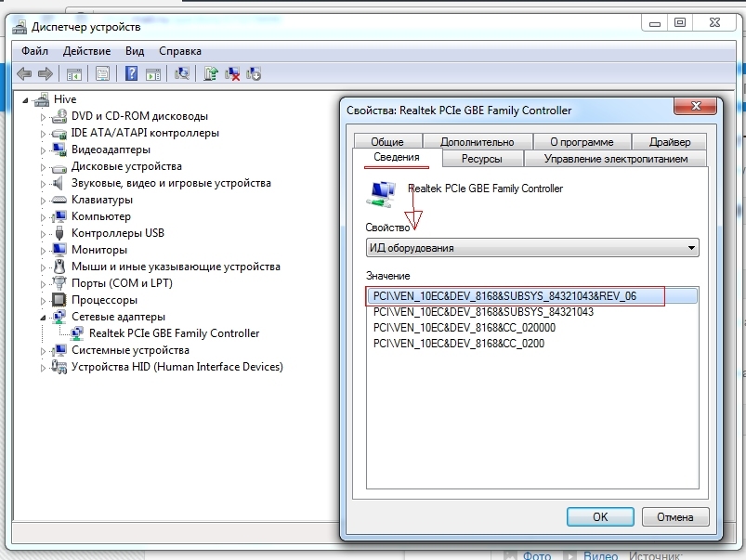This screenshot has height=560, width=746.
Task: Click the IDE ATA/ATAPI controllers icon
Action: (x=59, y=133)
